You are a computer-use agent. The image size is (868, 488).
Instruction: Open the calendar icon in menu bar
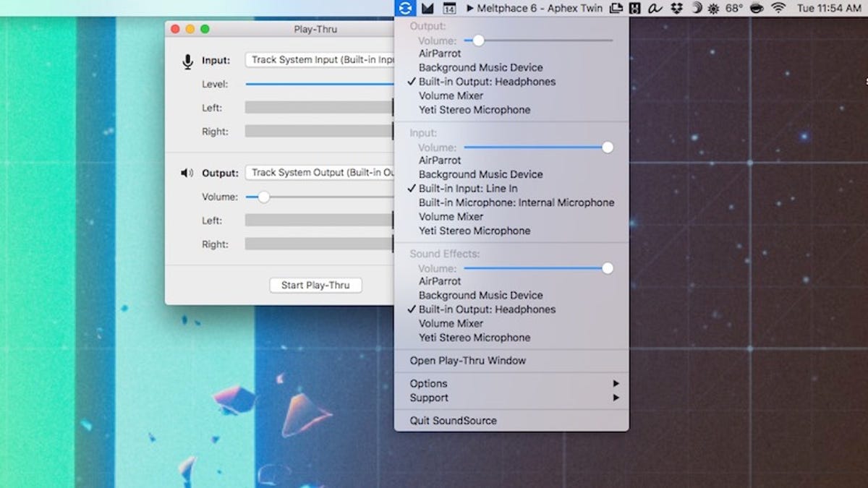(449, 9)
